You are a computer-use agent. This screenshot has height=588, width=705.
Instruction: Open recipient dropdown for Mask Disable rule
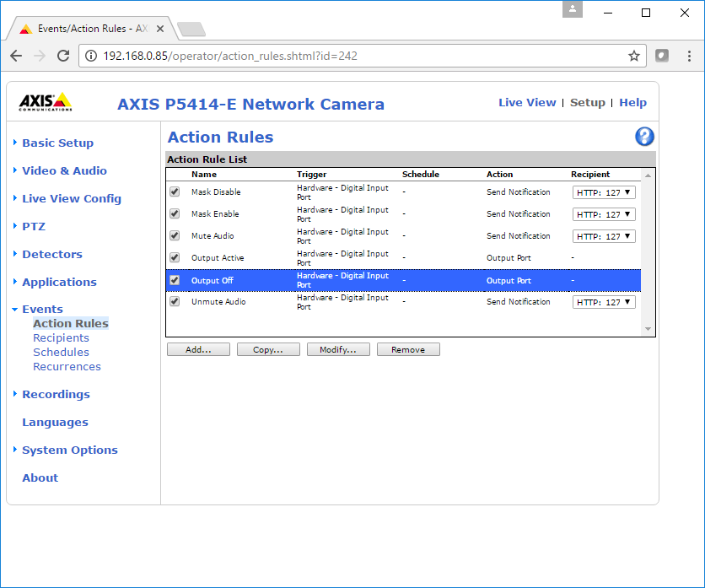tap(604, 192)
